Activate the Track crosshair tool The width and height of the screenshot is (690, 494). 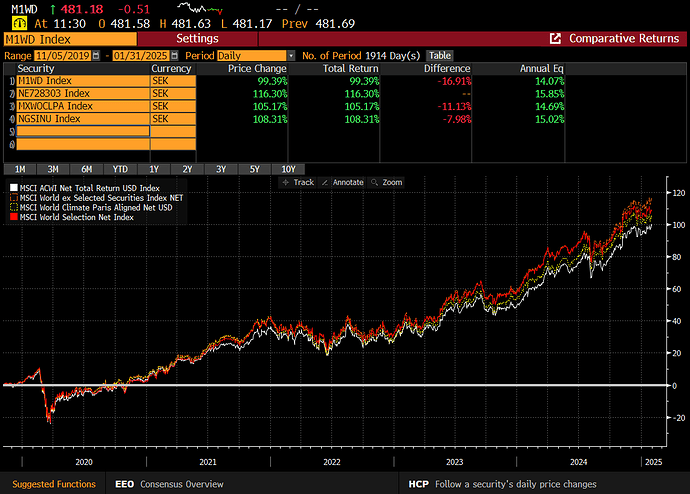298,182
